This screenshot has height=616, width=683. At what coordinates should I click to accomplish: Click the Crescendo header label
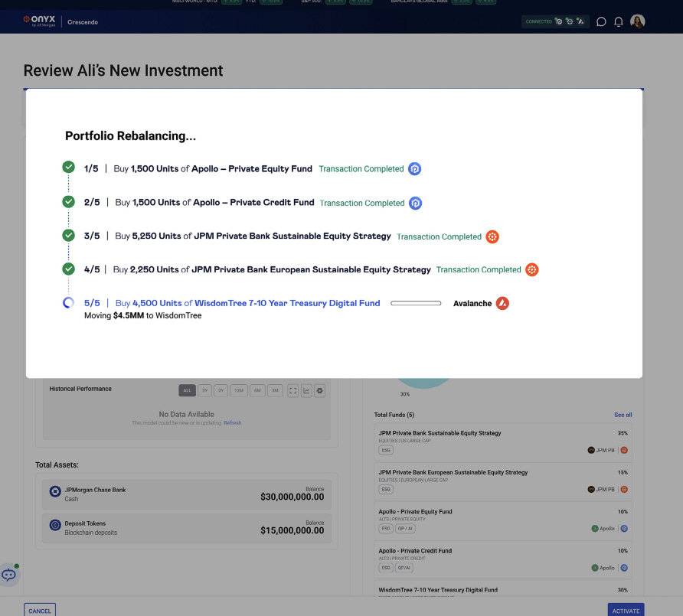[x=83, y=22]
